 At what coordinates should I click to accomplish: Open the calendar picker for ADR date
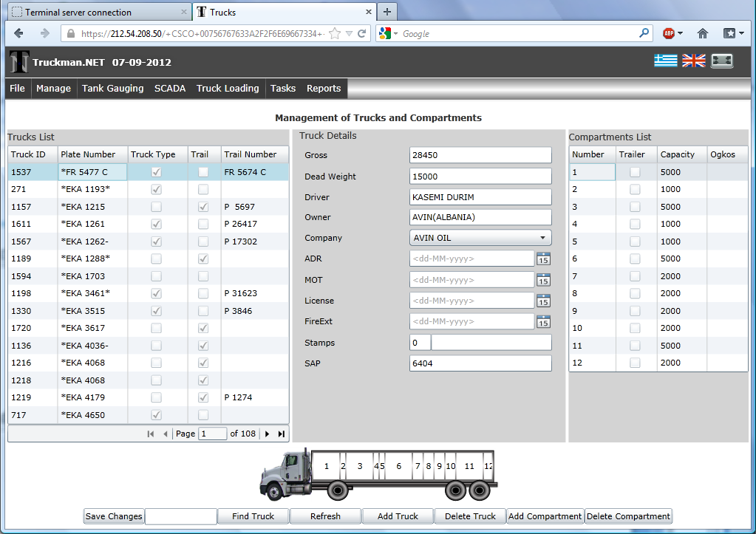[543, 259]
